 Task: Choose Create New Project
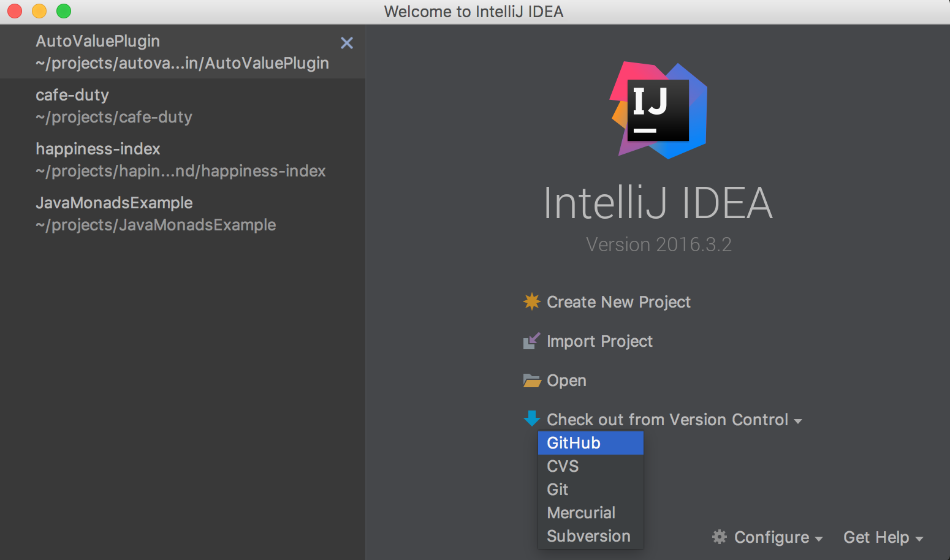[x=618, y=302]
